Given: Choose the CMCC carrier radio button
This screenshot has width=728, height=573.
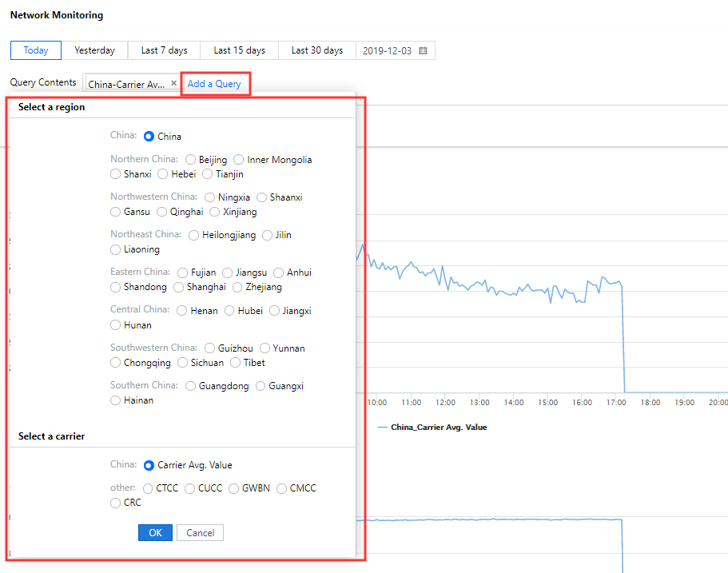Looking at the screenshot, I should 282,488.
